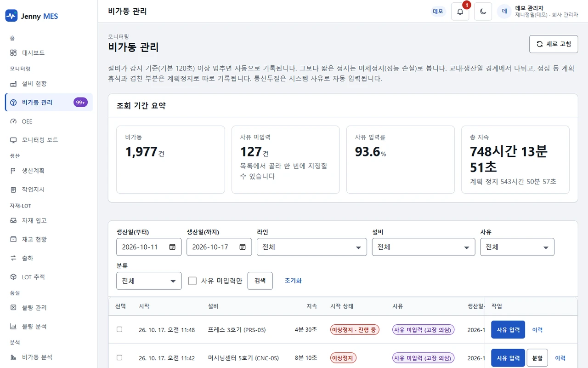Screen dimensions: 588x368
Task: Open the notification bell icon
Action: 460,11
